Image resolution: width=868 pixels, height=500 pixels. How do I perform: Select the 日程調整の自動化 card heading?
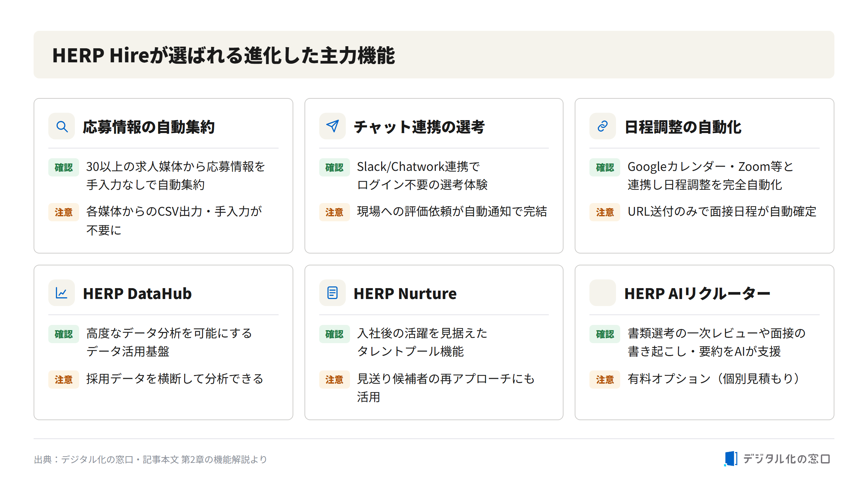(x=683, y=127)
